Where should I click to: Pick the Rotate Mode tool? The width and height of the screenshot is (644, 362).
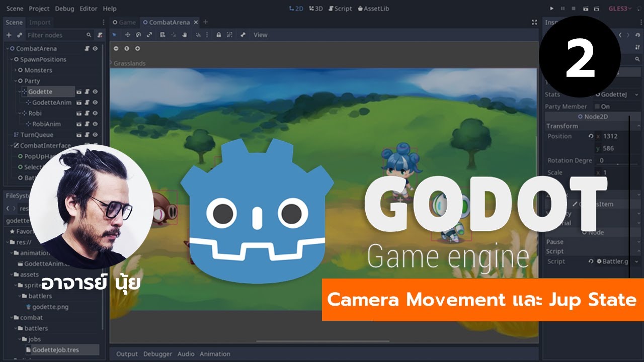(x=138, y=35)
